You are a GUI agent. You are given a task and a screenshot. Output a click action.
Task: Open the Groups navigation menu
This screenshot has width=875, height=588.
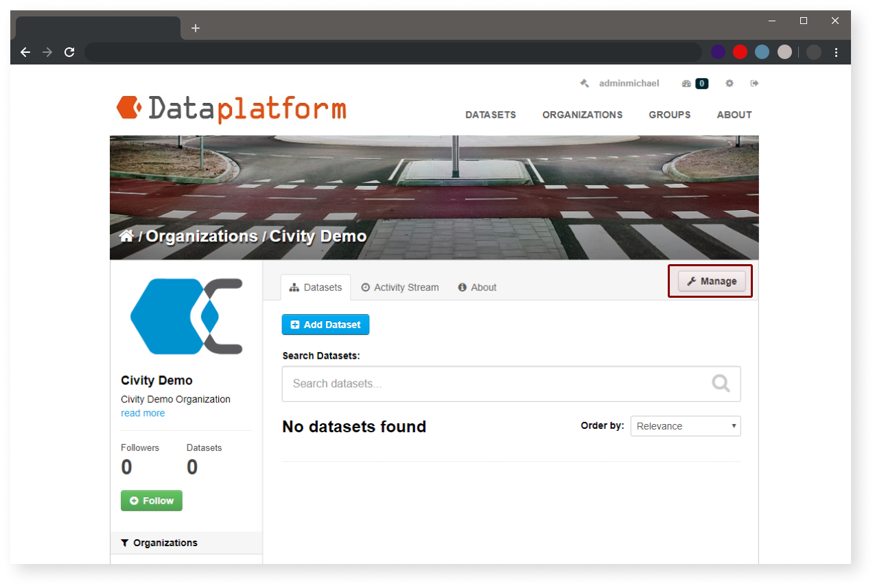670,115
